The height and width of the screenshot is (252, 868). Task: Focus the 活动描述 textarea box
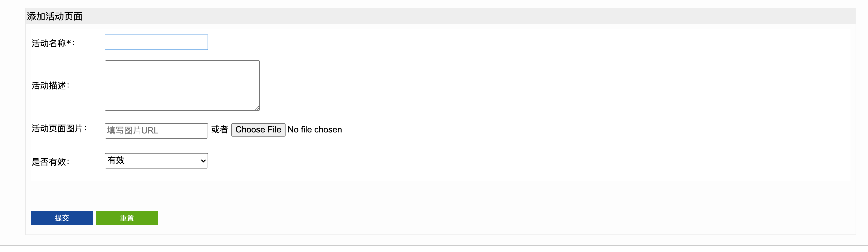182,86
